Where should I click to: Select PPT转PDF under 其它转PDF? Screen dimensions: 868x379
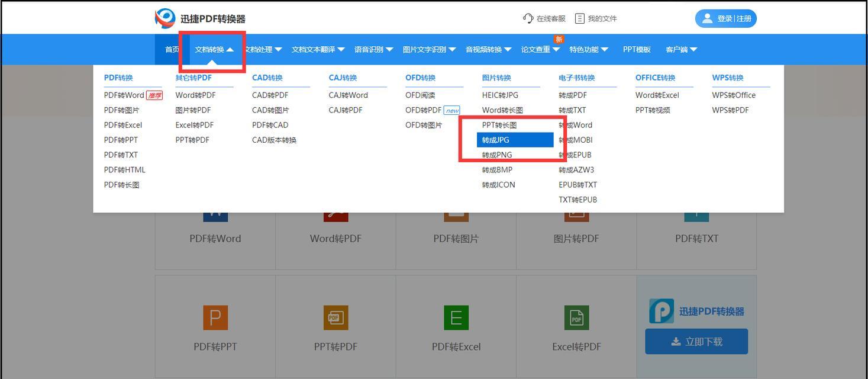tap(193, 140)
